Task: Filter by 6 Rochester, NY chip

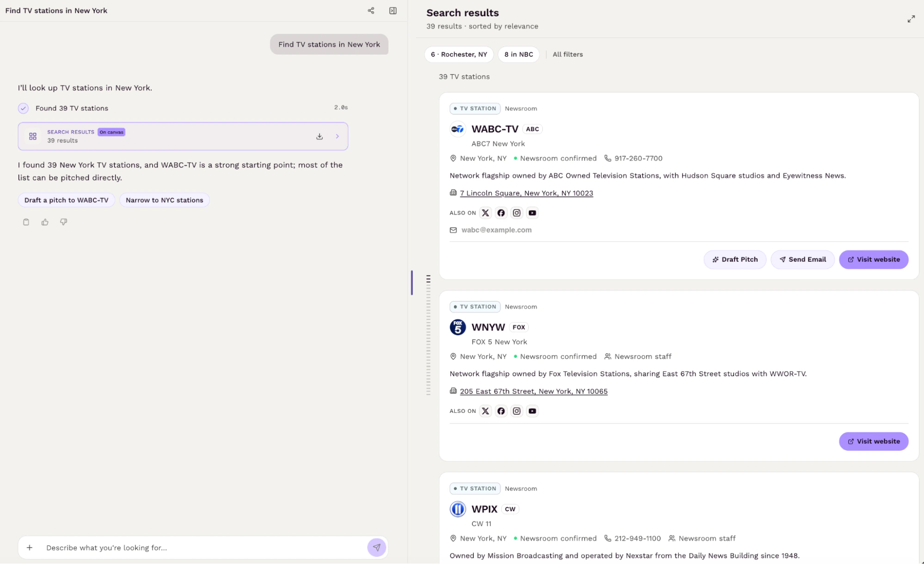Action: (459, 55)
